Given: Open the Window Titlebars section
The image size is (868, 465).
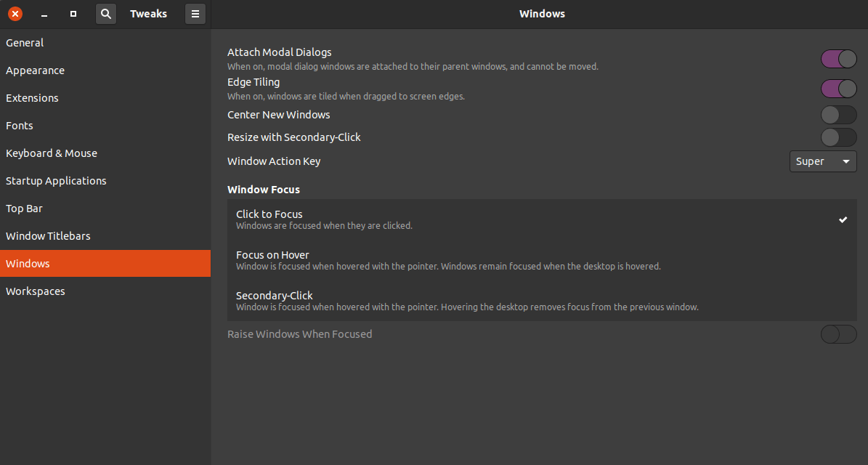Looking at the screenshot, I should [48, 235].
